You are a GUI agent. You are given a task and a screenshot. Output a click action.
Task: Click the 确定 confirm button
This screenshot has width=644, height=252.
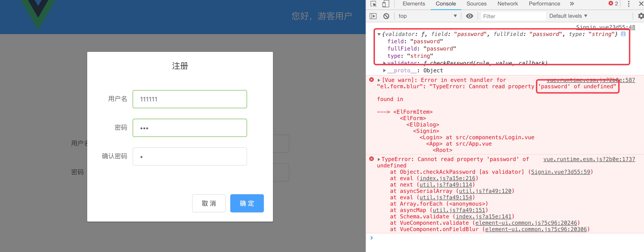point(247,203)
